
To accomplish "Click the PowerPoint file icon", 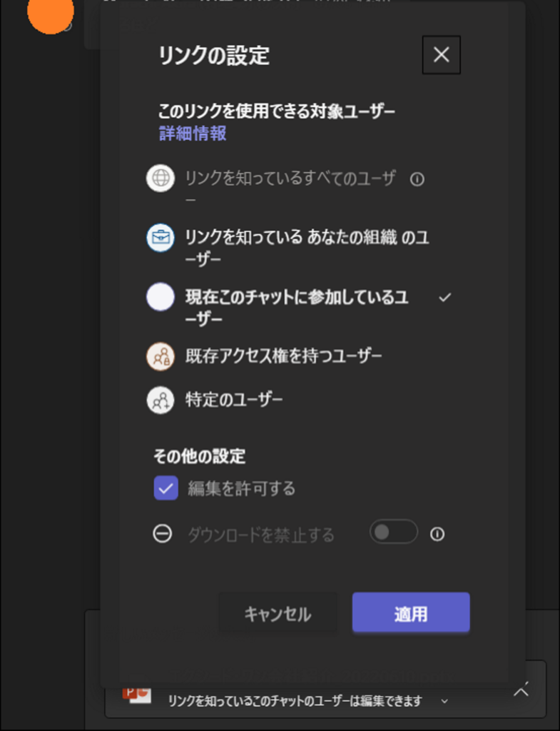I will 137,695.
